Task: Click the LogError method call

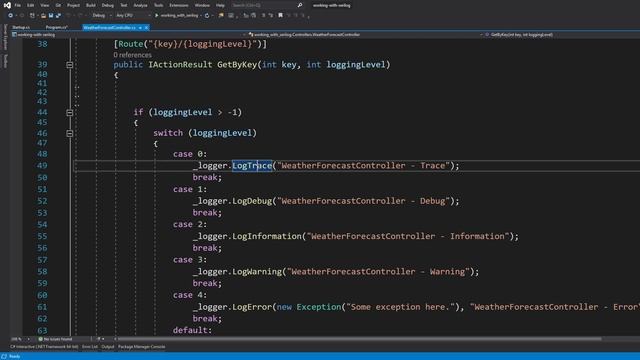Action: 252,307
